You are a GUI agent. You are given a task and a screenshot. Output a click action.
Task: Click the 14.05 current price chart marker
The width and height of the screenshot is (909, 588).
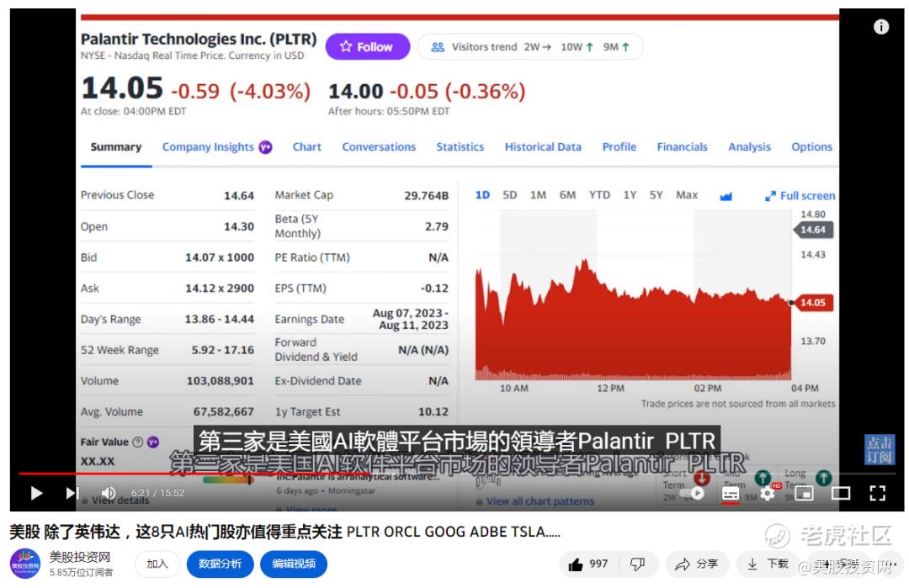[812, 302]
